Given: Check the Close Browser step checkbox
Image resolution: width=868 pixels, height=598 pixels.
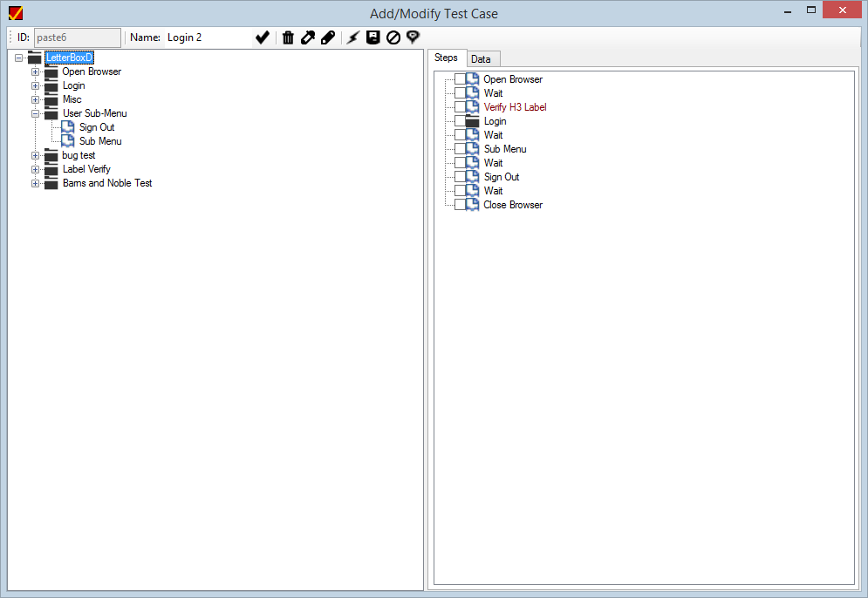Looking at the screenshot, I should (x=460, y=205).
